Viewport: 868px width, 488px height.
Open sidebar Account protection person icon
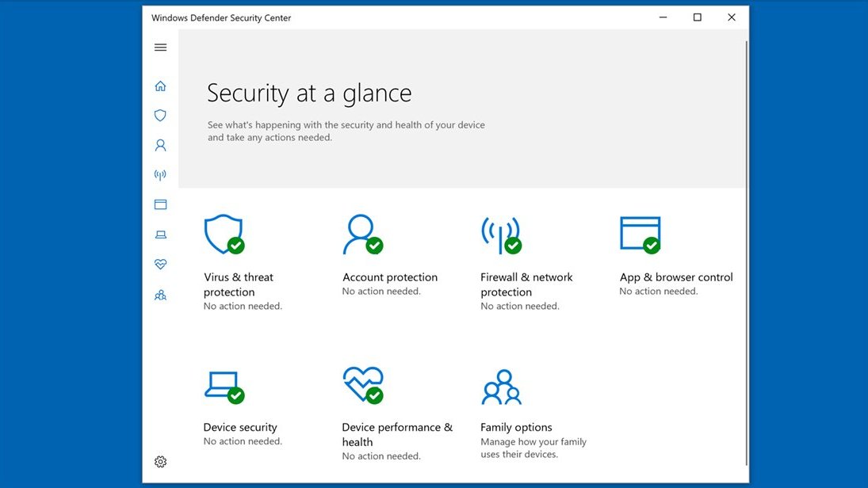(x=161, y=145)
